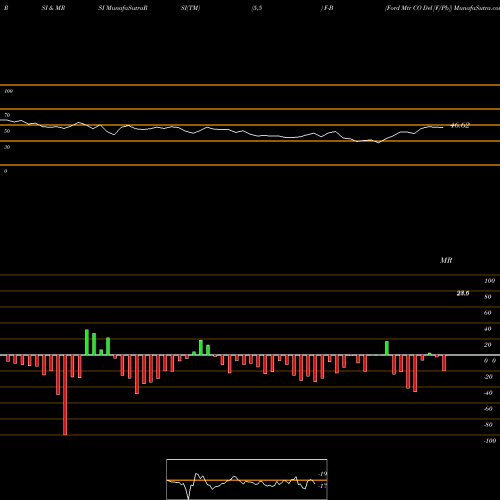The image size is (500, 500).
Task: Click the MR right-axis label 20
Action: tap(488, 345)
